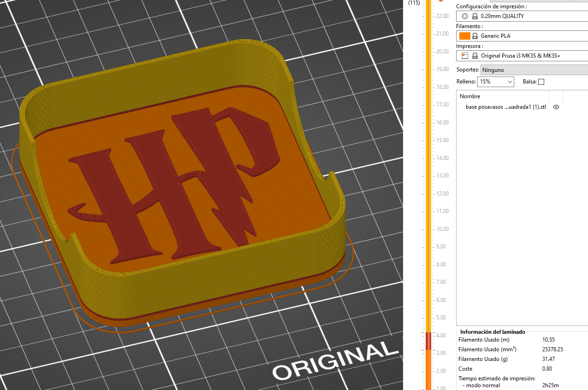Image resolution: width=588 pixels, height=390 pixels.
Task: Click the gear icon beside 0.20mm QUALITY
Action: [x=464, y=16]
